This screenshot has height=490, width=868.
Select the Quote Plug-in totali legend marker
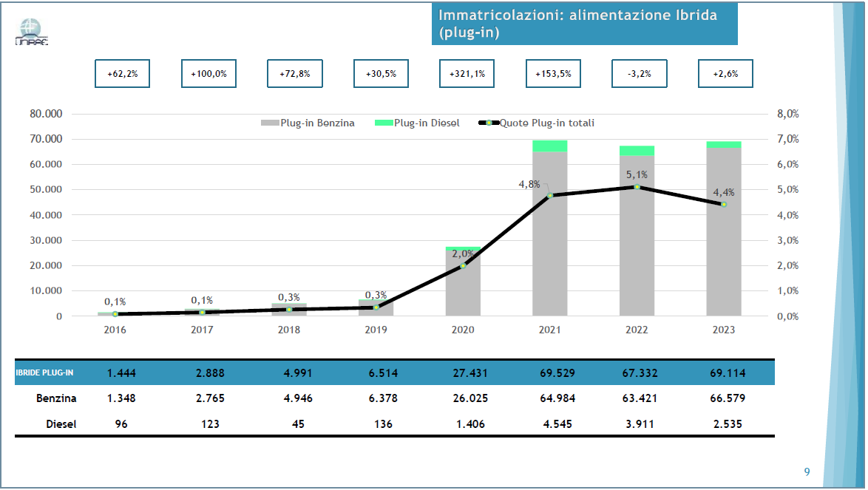[488, 123]
